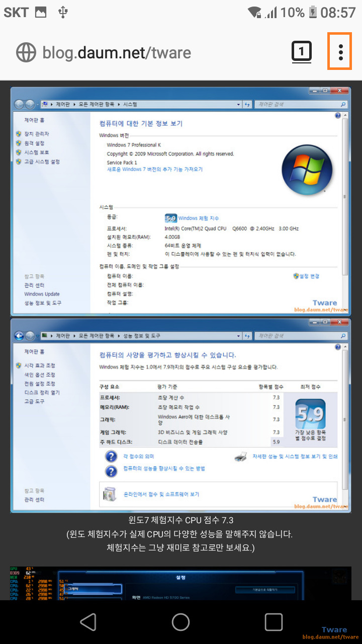Select the 프로세서 row with score 7.3
This screenshot has height=644, width=362.
(x=191, y=397)
